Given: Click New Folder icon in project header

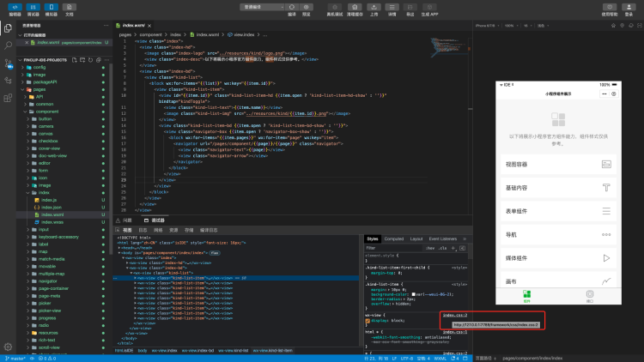Looking at the screenshot, I should click(x=82, y=60).
